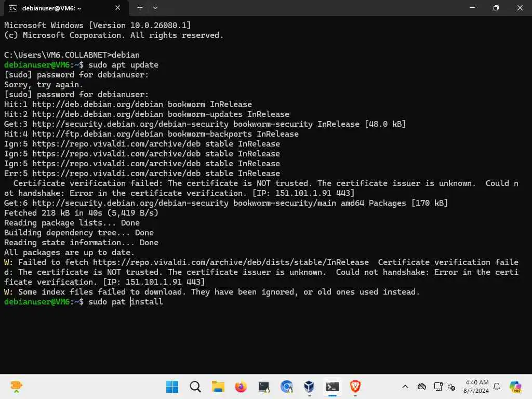Click the Err:5 repo.vivaldi.com line
Screen dimensions: 532x399
click(x=142, y=174)
